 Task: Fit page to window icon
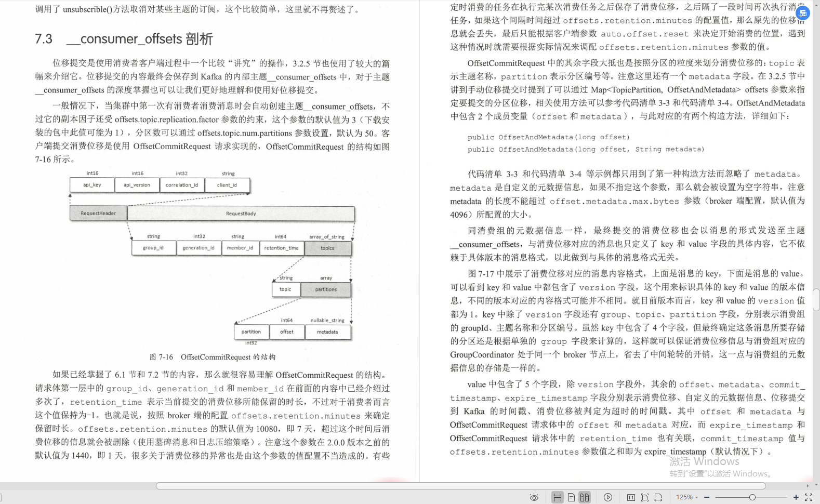click(645, 497)
